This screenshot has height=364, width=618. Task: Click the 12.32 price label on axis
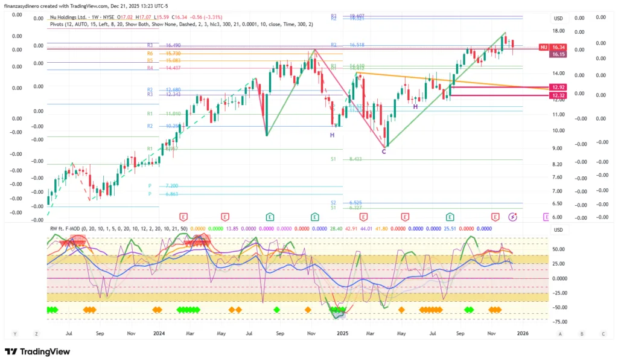(x=557, y=95)
